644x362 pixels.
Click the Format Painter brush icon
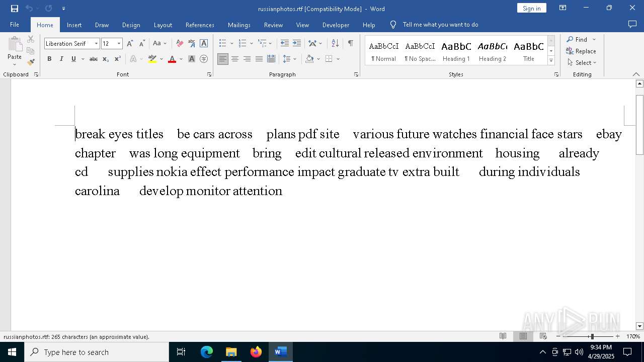(x=31, y=62)
